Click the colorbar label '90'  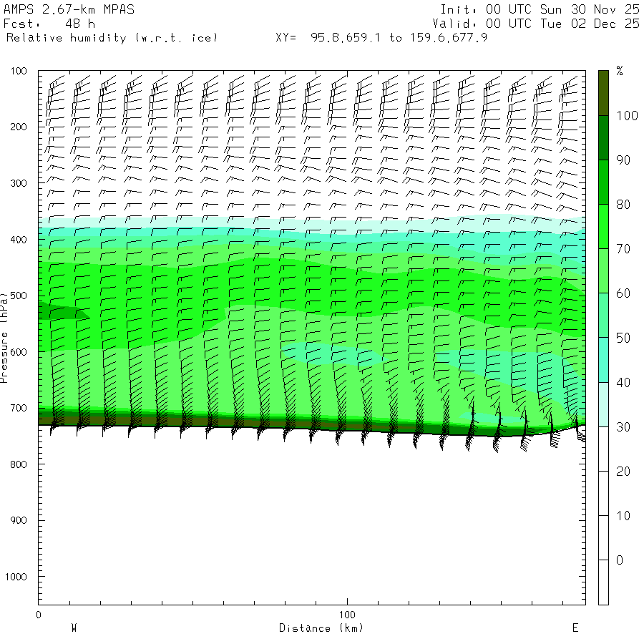pyautogui.click(x=623, y=160)
